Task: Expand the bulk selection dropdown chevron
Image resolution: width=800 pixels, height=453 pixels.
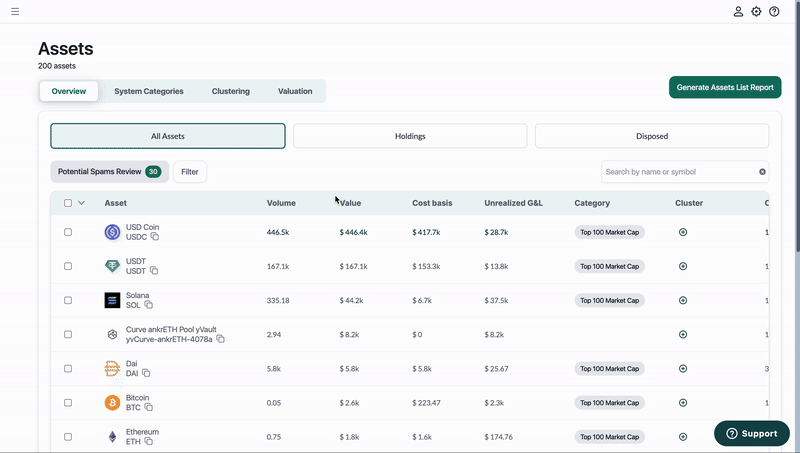Action: click(x=82, y=203)
